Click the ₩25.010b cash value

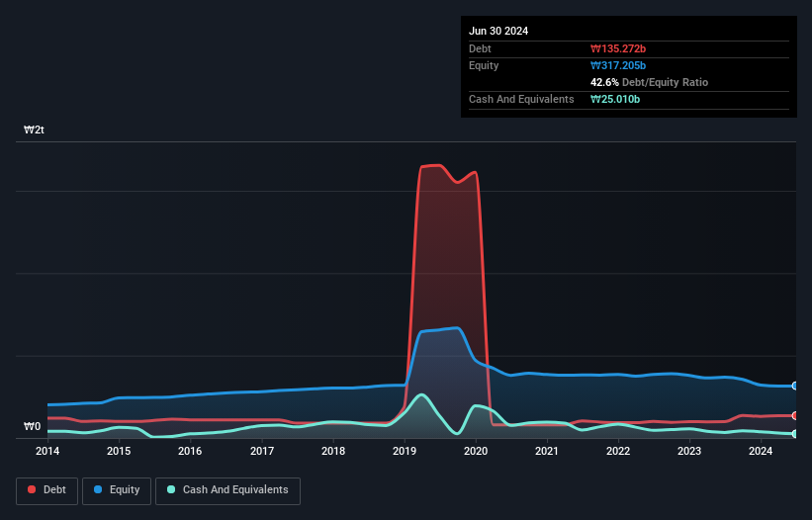click(615, 99)
